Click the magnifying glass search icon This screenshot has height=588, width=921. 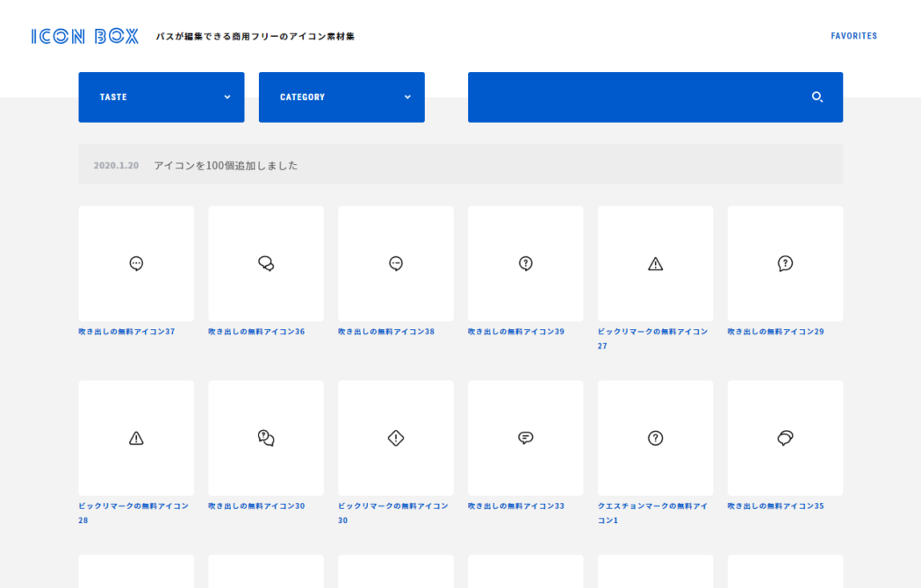[x=817, y=97]
